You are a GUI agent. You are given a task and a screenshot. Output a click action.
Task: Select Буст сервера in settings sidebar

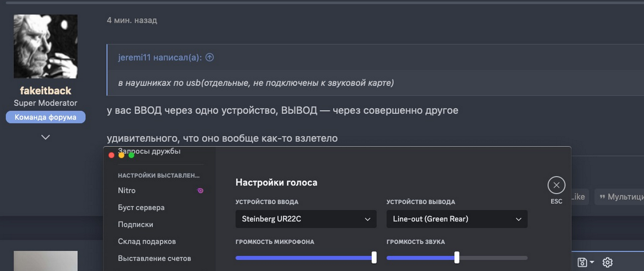(141, 208)
